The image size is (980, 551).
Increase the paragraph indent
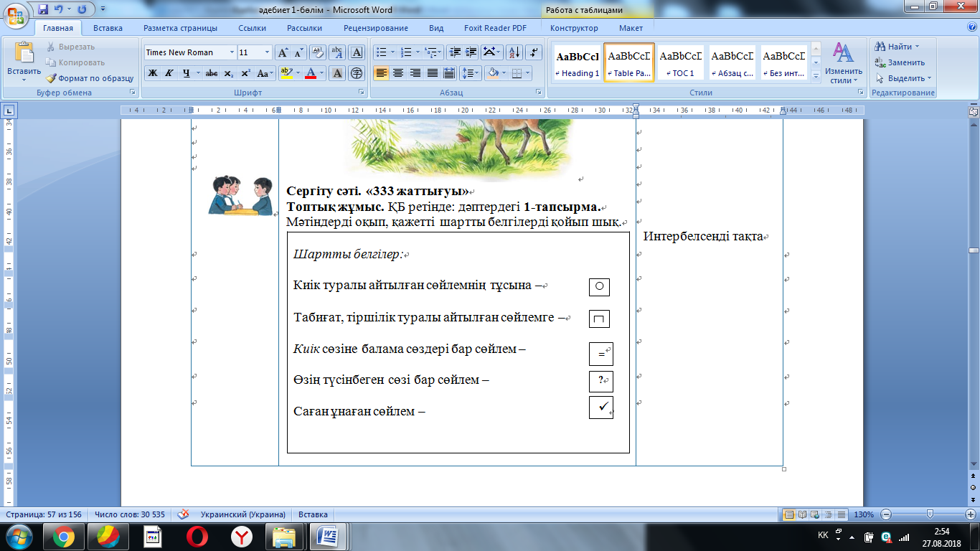(x=471, y=52)
